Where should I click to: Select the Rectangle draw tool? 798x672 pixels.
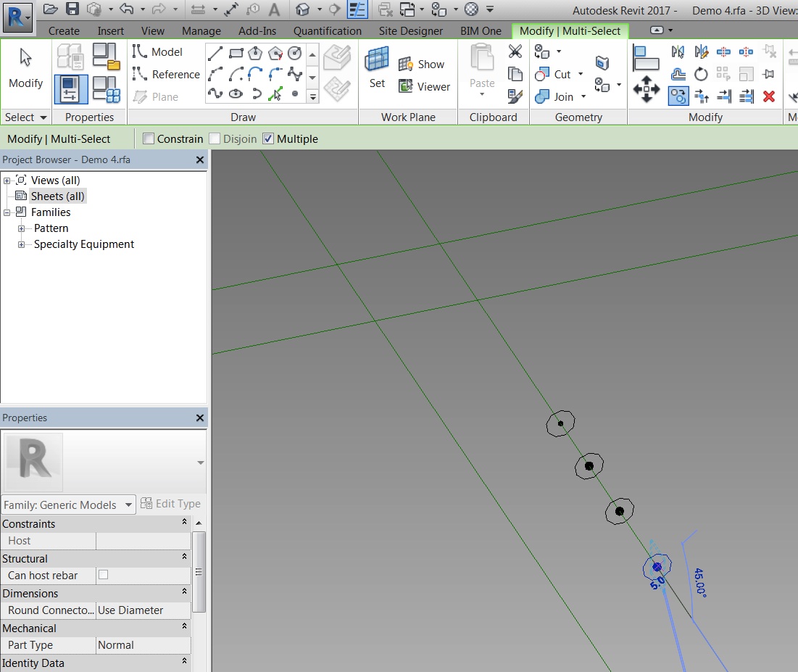236,52
